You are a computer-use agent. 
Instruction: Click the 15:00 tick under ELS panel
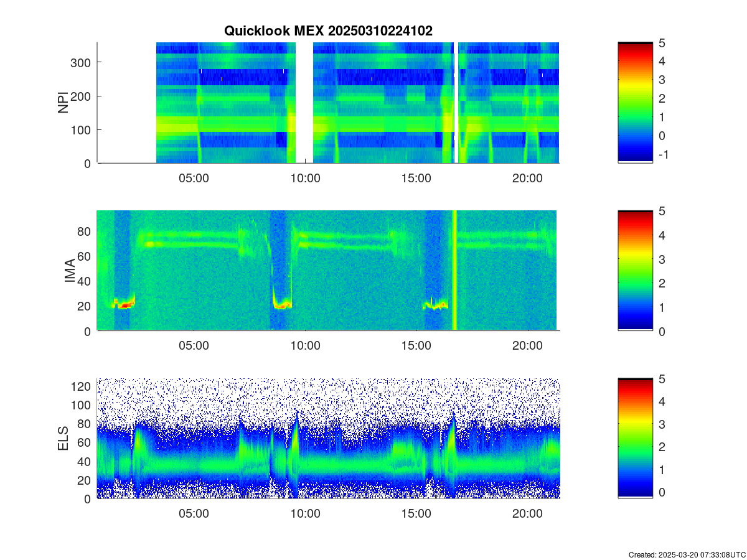coord(416,513)
